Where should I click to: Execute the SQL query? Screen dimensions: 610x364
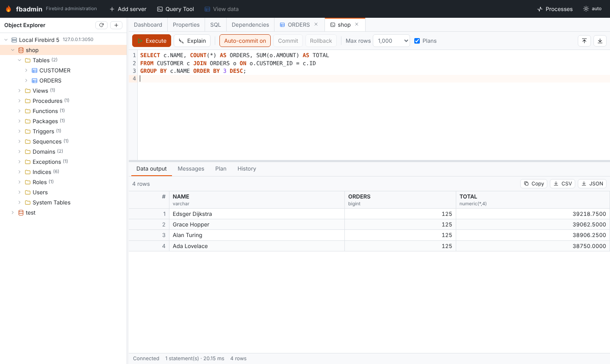[152, 41]
